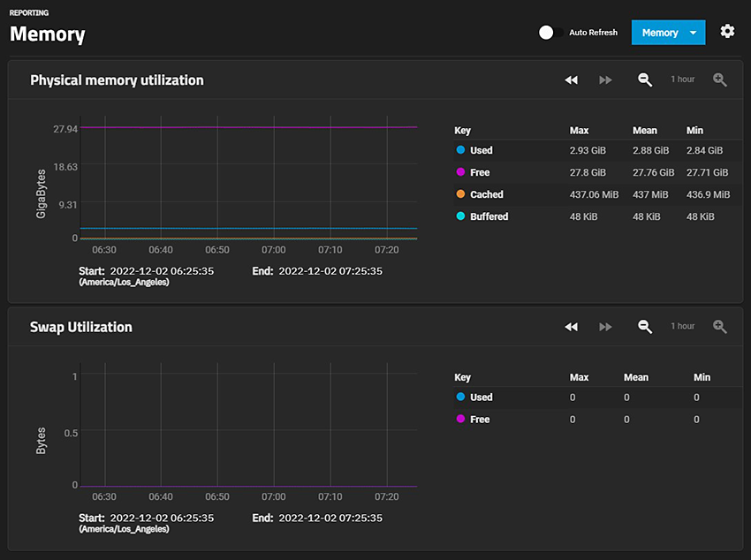Click the Free mean value 27.76 GiB
This screenshot has height=560, width=751.
(653, 172)
